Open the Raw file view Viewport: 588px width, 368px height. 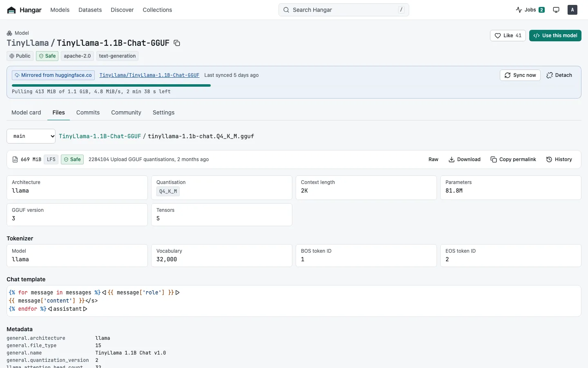point(433,159)
